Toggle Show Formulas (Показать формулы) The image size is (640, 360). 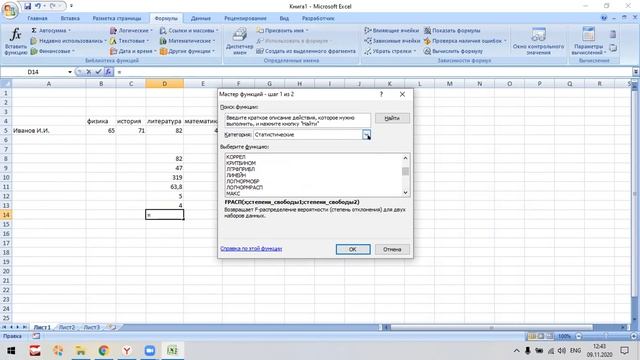pos(452,31)
